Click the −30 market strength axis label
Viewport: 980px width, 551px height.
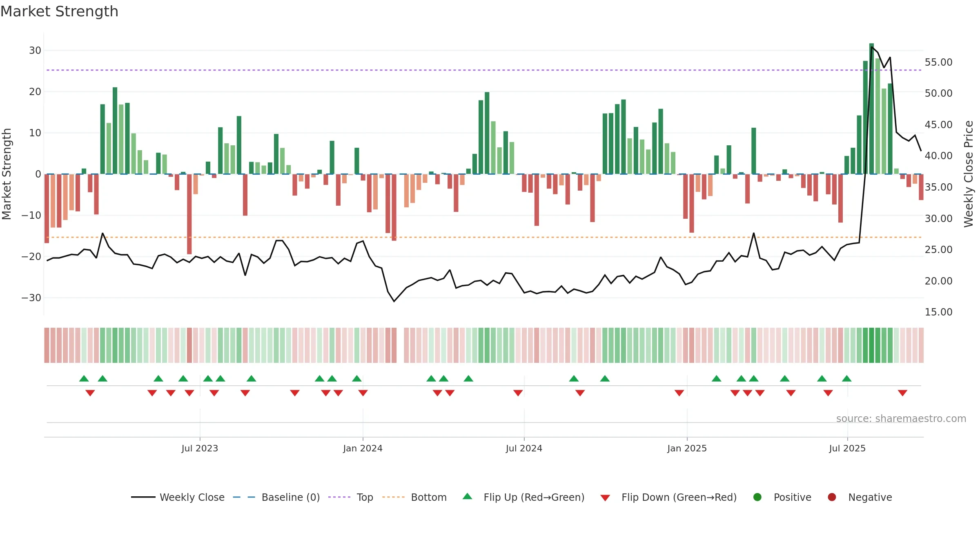pos(31,298)
